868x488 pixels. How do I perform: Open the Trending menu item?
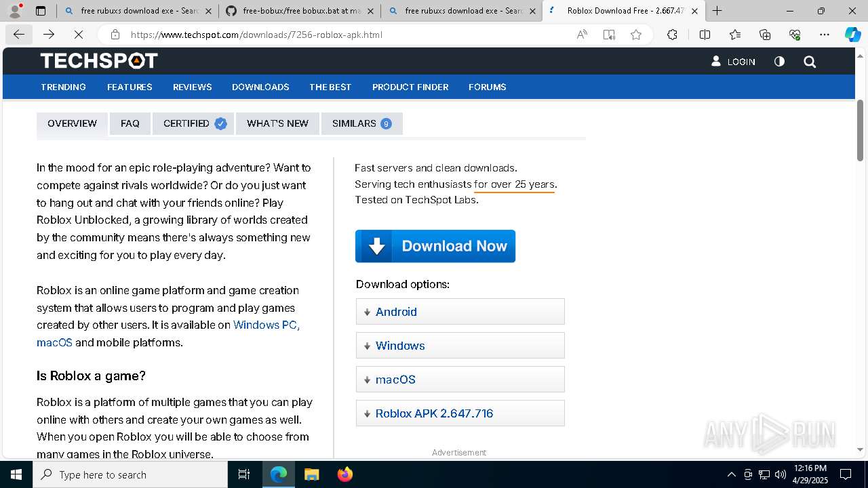[x=63, y=87]
